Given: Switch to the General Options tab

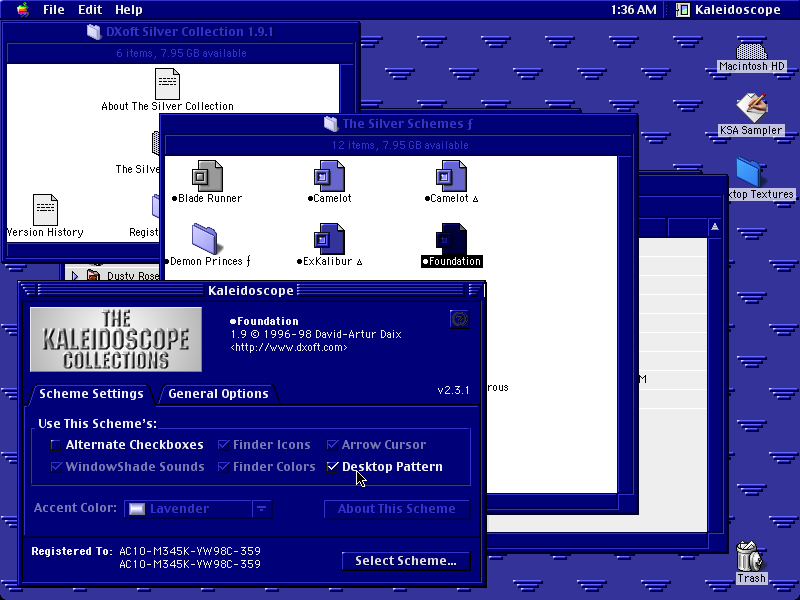Looking at the screenshot, I should point(218,394).
